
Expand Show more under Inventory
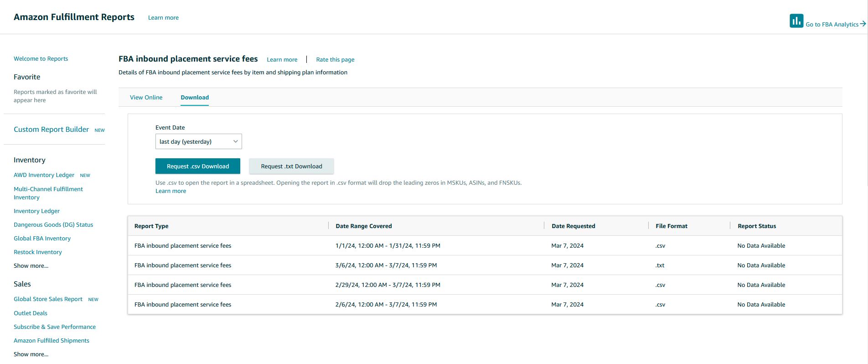31,266
